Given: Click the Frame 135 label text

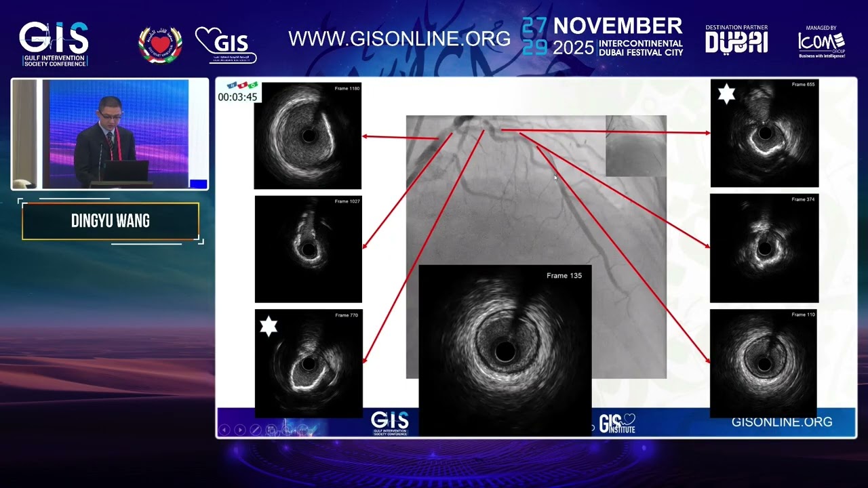Looking at the screenshot, I should tap(564, 275).
